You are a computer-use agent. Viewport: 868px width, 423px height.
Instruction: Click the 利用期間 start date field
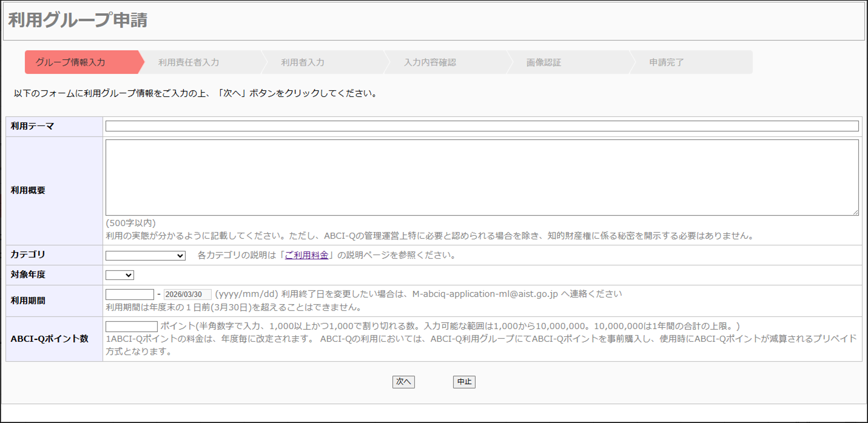point(130,295)
